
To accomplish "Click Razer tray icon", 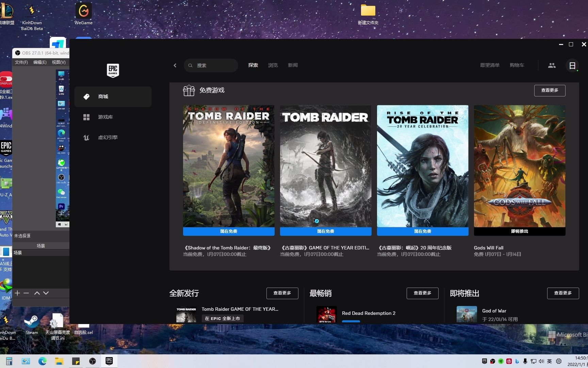I will point(501,361).
